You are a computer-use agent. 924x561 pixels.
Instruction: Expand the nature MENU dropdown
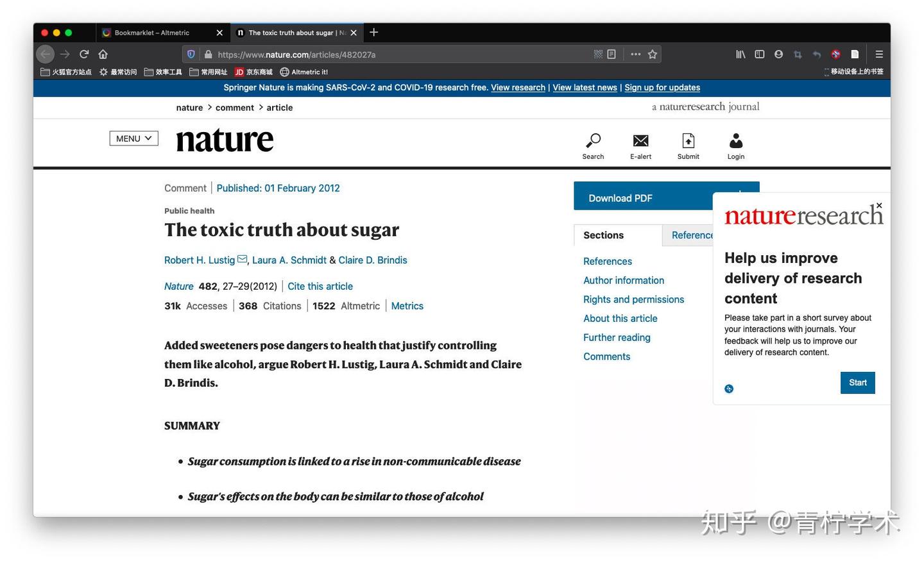tap(133, 138)
